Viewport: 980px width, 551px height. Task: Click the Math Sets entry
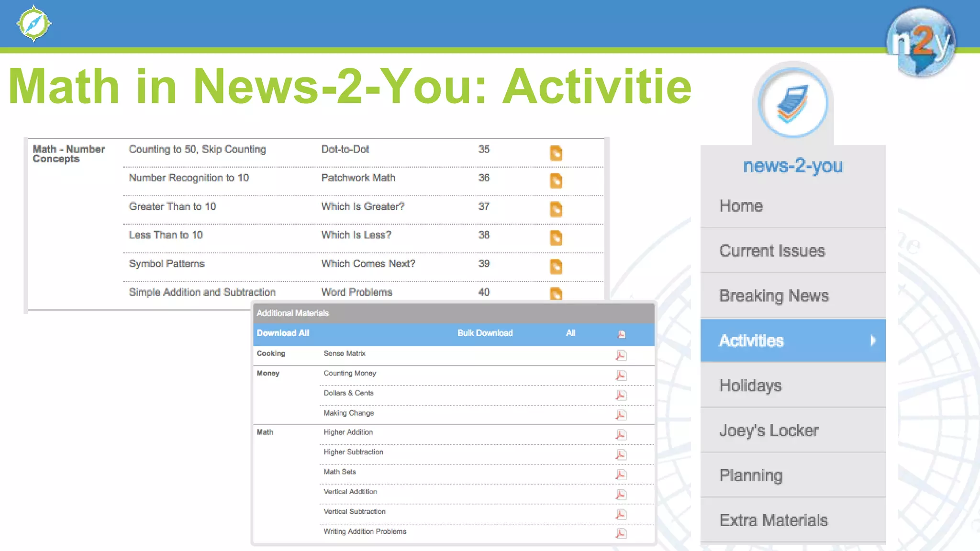(340, 472)
